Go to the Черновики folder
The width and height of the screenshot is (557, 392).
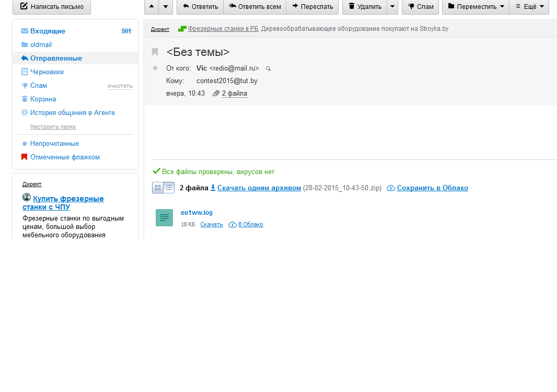(x=47, y=72)
